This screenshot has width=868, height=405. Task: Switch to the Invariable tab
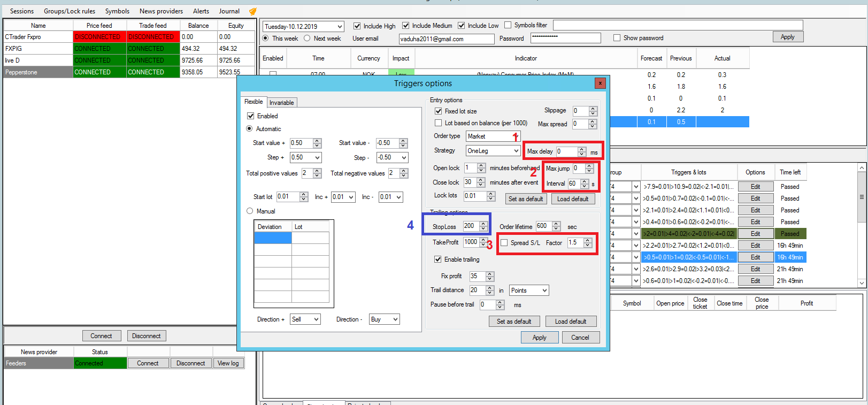[281, 103]
